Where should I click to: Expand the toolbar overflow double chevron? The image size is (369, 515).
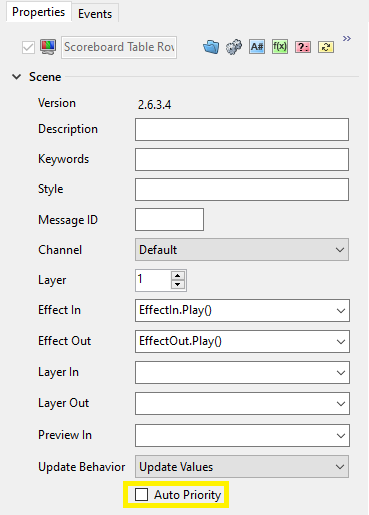[x=347, y=39]
